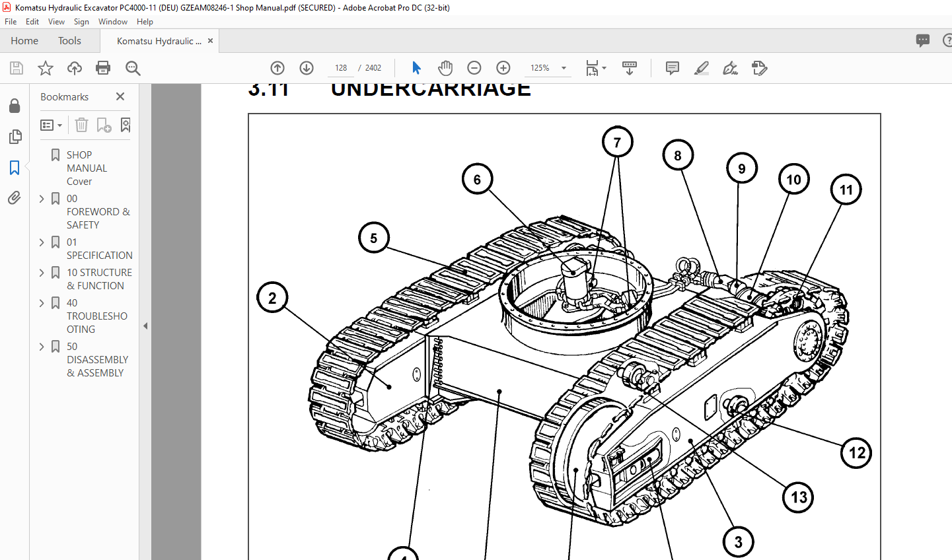Click the Sign document pen icon
The height and width of the screenshot is (560, 952).
tap(731, 68)
